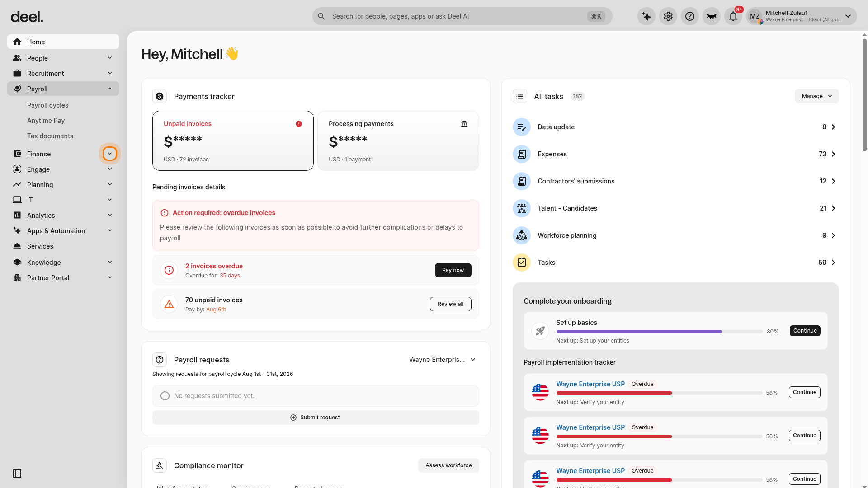This screenshot has height=488, width=868.
Task: Expand the IT section chevron
Action: point(110,200)
